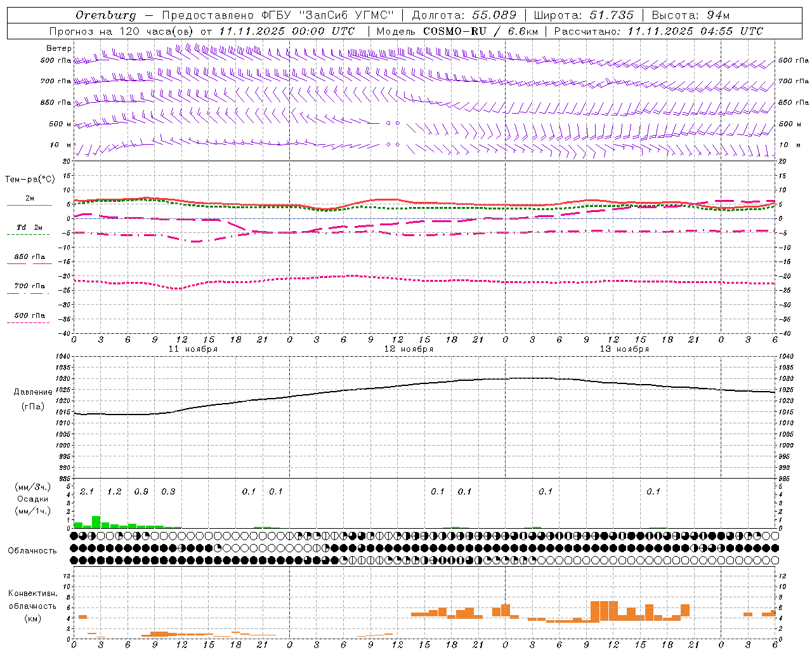Click the "11 ноября" date label
The width and height of the screenshot is (812, 650).
(x=193, y=349)
